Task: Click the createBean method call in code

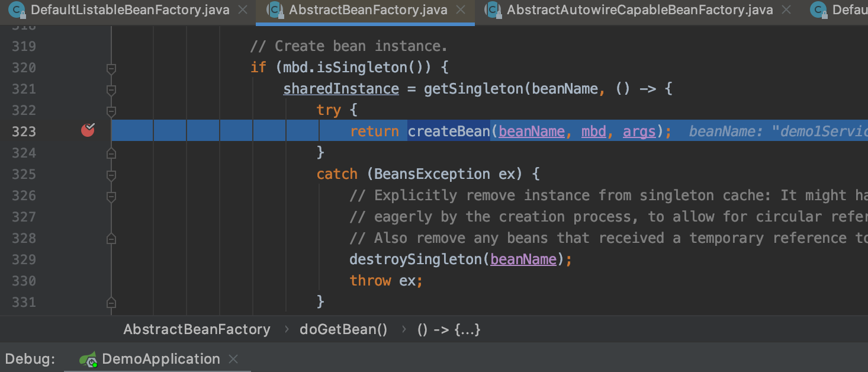Action: point(448,131)
